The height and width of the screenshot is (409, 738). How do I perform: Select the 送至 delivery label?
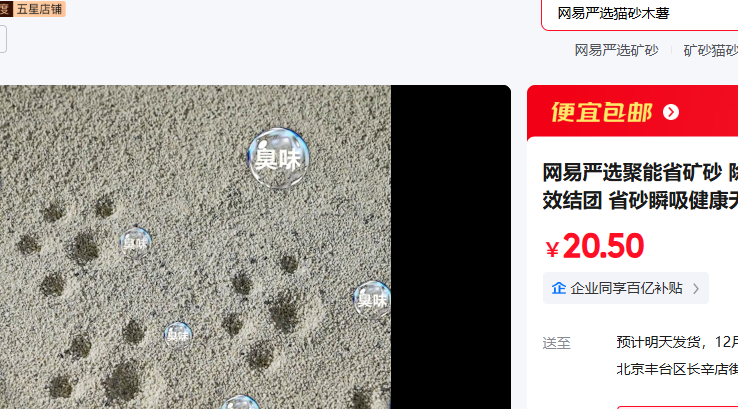tap(556, 343)
